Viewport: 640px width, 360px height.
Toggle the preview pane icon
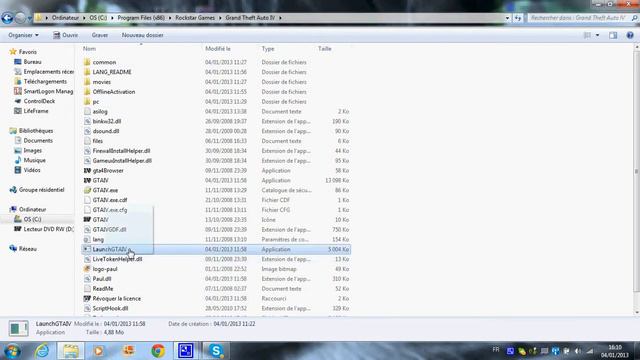pyautogui.click(x=613, y=36)
